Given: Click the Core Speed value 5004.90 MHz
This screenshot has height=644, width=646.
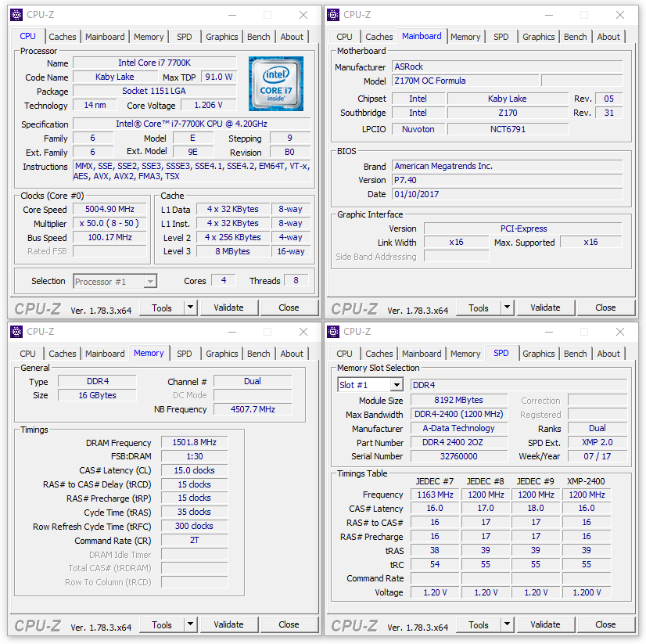Looking at the screenshot, I should point(109,209).
